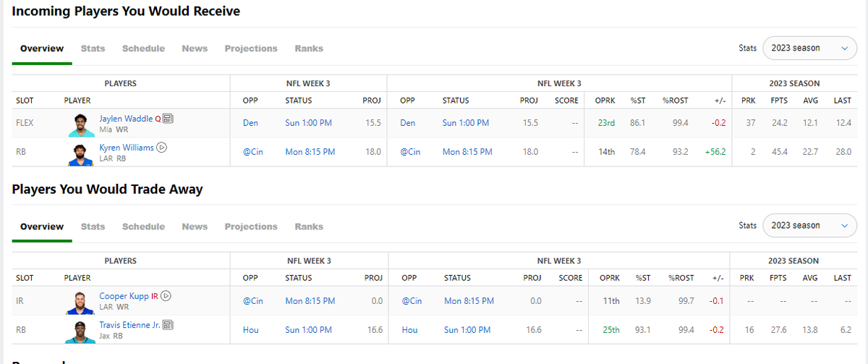
Task: Open Travis Etienne Jr. player link
Action: pos(130,325)
